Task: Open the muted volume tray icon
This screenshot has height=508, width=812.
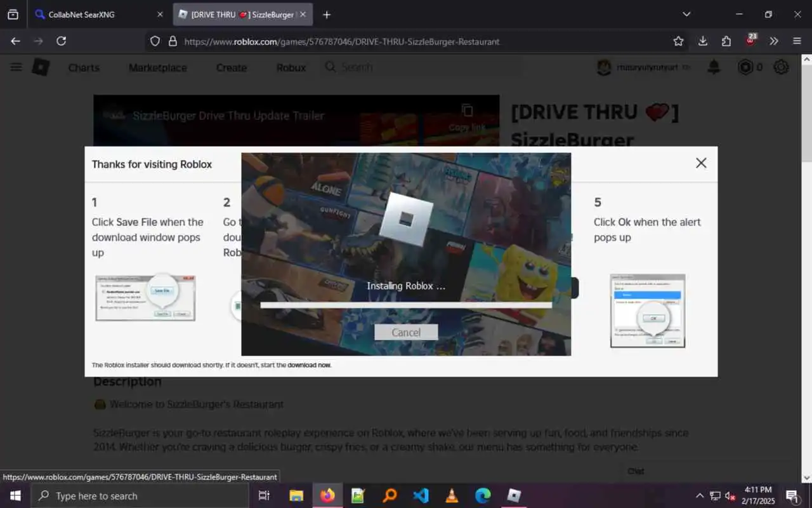Action: tap(730, 496)
